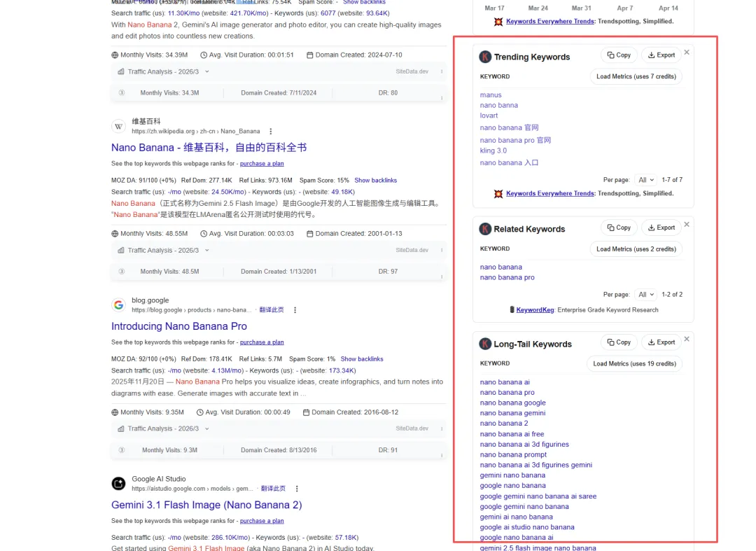This screenshot has width=756, height=551.
Task: Select related keyword nano banana pro
Action: coord(507,278)
